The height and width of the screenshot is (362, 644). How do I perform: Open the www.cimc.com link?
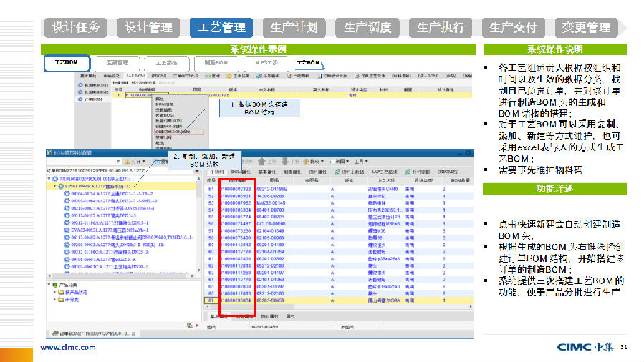tap(68, 348)
